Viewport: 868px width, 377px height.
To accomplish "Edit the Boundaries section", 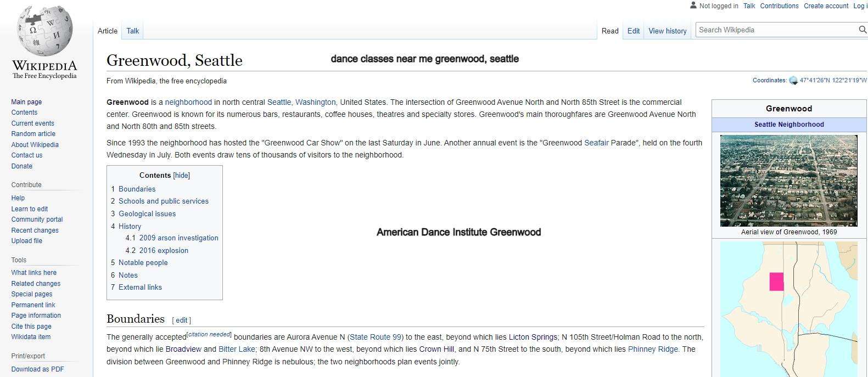I will click(x=182, y=320).
